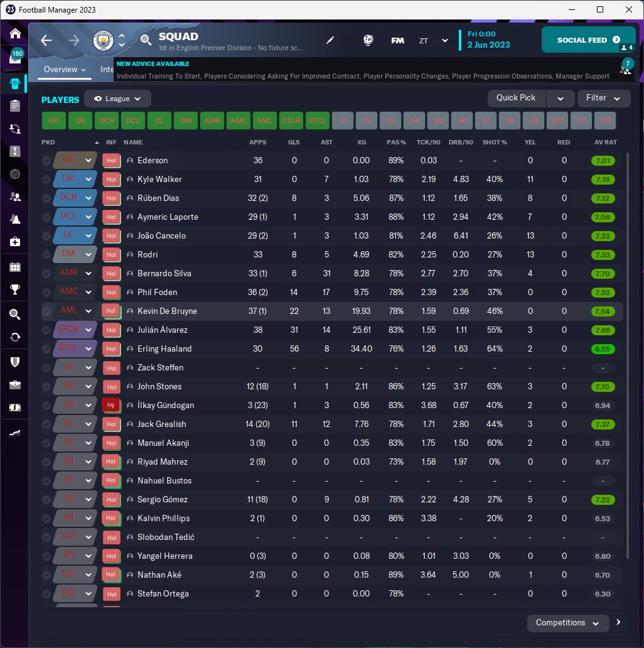Open the Tactics clipboard sidebar icon
The image size is (644, 648).
(15, 105)
